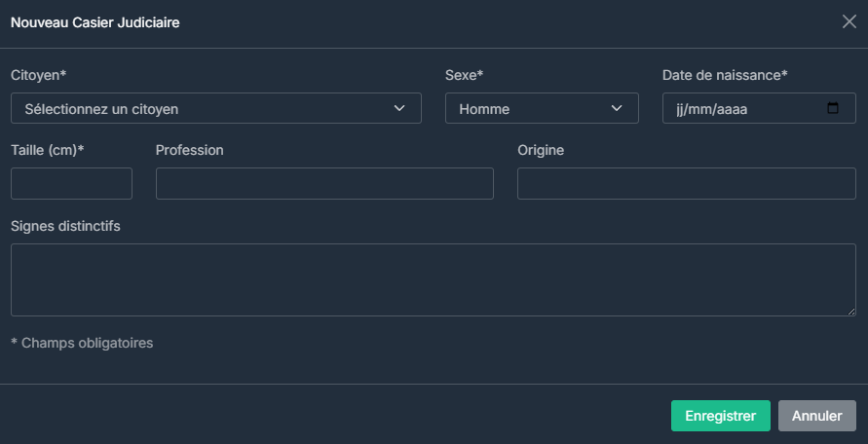Click the 'Sexe*' label
Screen dimensions: 868x444
(465, 75)
